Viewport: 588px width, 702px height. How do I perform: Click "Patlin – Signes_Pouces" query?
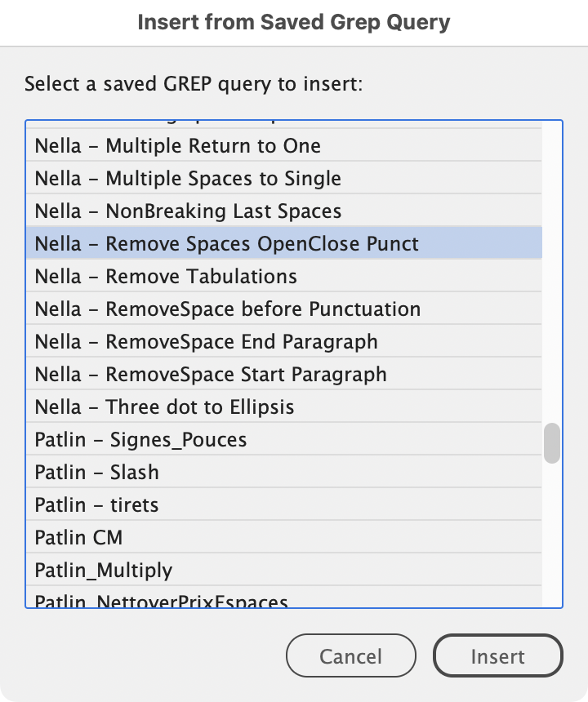(140, 440)
